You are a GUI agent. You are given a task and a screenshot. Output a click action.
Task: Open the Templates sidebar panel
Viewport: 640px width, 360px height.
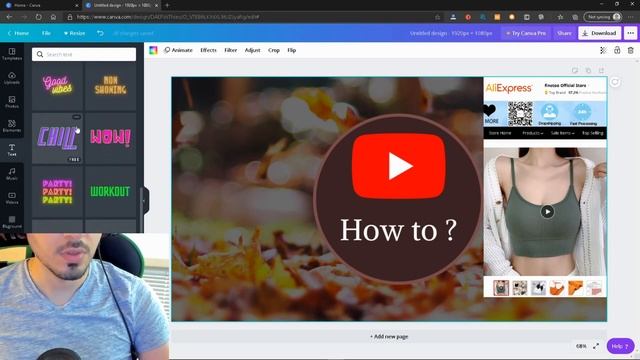(12, 54)
